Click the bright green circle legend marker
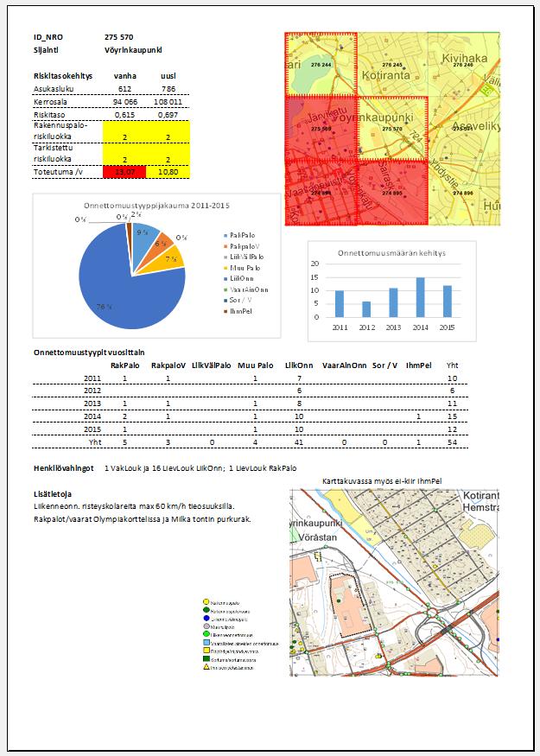540x756 pixels. 206,634
